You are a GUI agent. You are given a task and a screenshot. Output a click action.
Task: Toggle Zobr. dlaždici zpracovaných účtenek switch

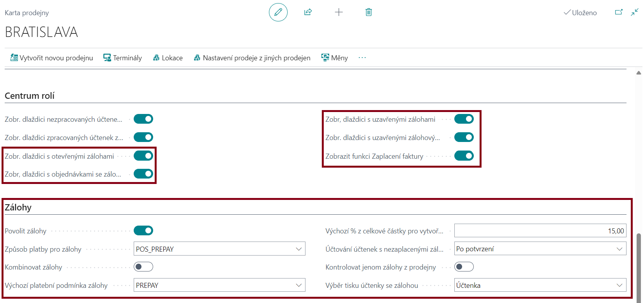pos(143,137)
